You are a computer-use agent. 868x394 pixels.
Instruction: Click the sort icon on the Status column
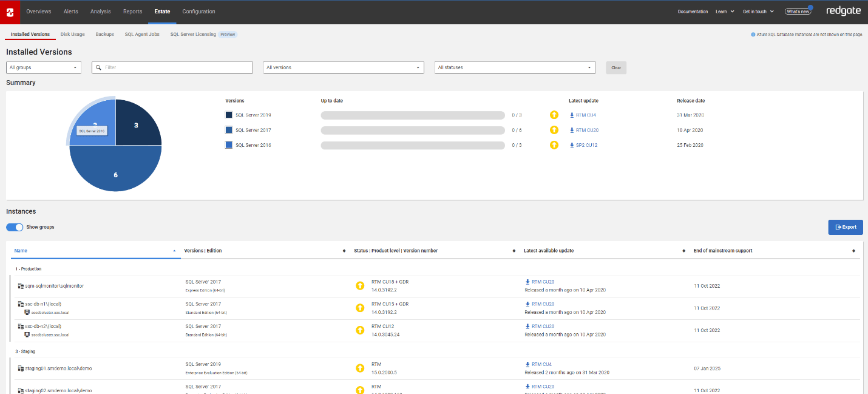[x=514, y=251]
